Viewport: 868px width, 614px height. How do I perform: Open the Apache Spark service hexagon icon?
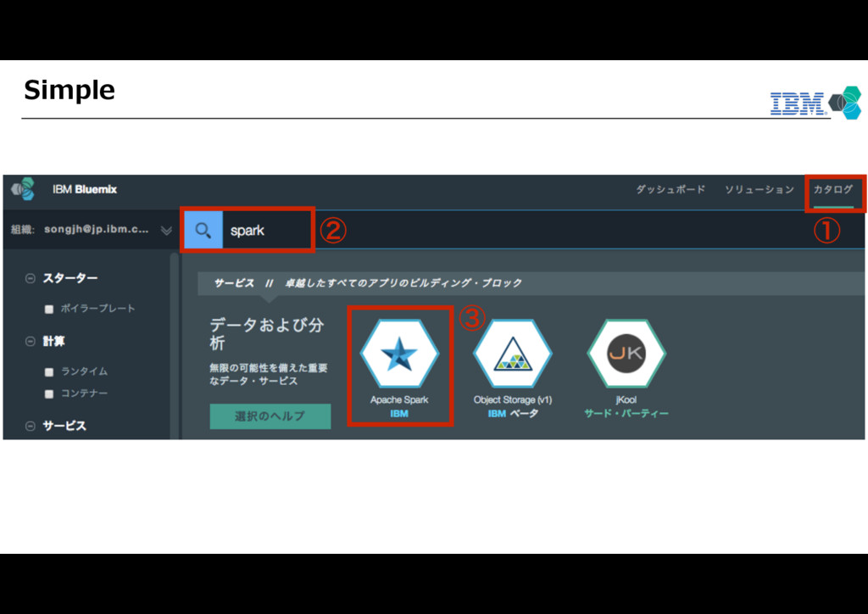[x=399, y=354]
